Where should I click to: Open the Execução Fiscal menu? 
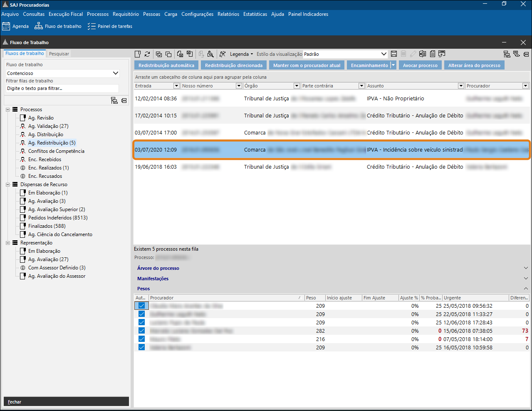click(x=66, y=14)
